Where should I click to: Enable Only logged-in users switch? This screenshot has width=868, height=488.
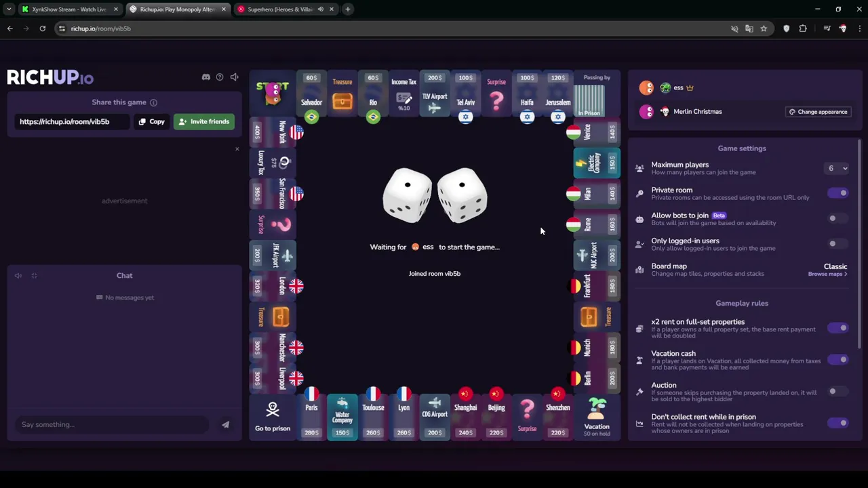pyautogui.click(x=838, y=243)
